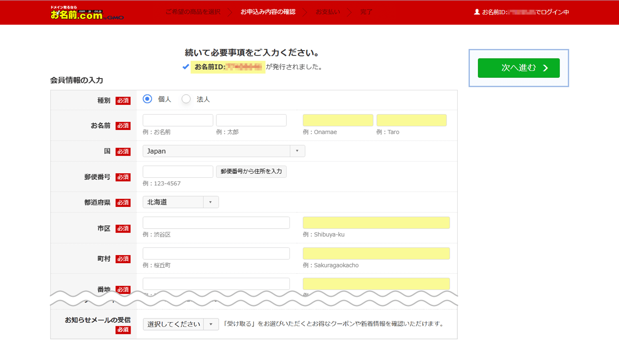Click the blue checkmark beside お名前ID

[186, 67]
